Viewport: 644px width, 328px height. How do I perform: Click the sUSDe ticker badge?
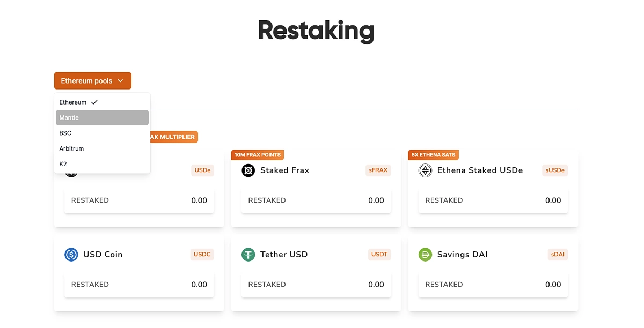click(x=555, y=170)
